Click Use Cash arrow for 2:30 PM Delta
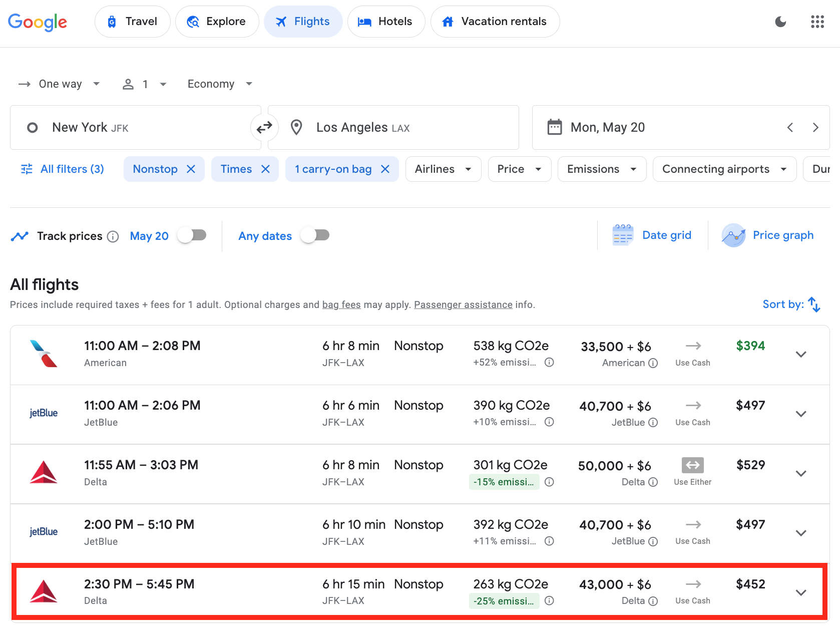The image size is (840, 635). [x=693, y=584]
